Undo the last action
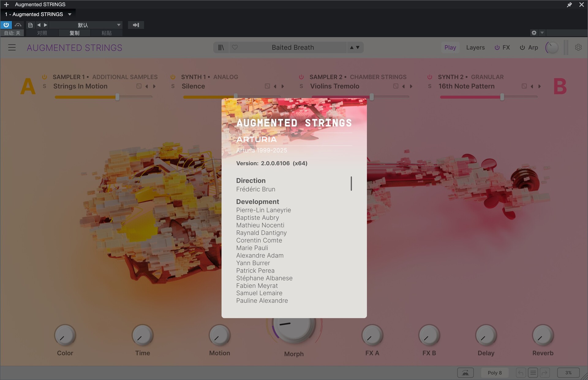Viewport: 588px width, 380px height. 521,373
